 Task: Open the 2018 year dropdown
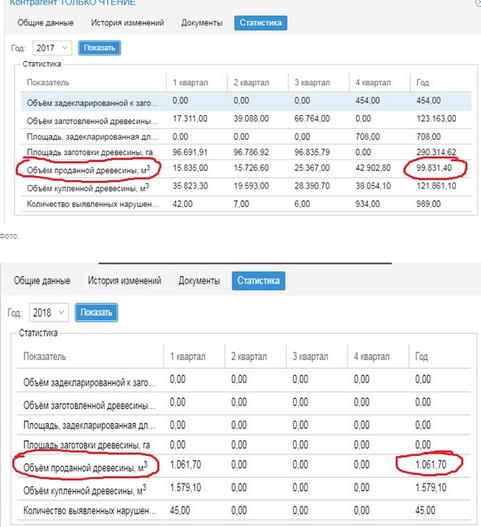49,313
